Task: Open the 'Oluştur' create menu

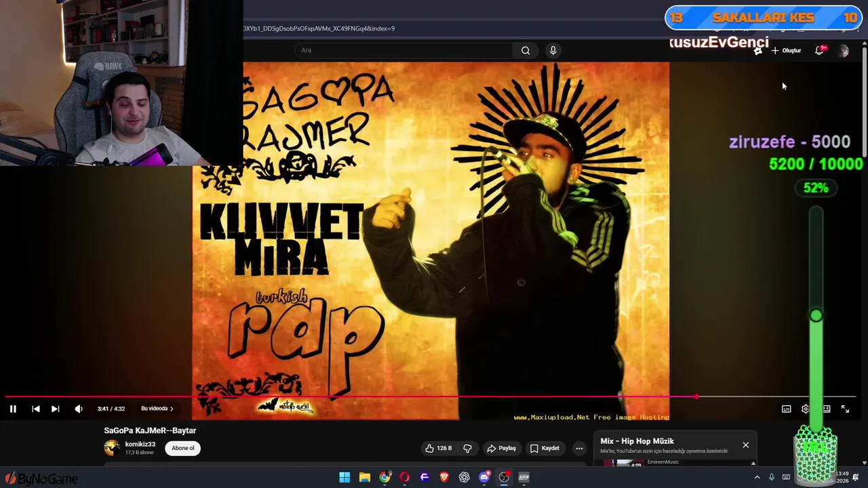Action: (x=786, y=51)
